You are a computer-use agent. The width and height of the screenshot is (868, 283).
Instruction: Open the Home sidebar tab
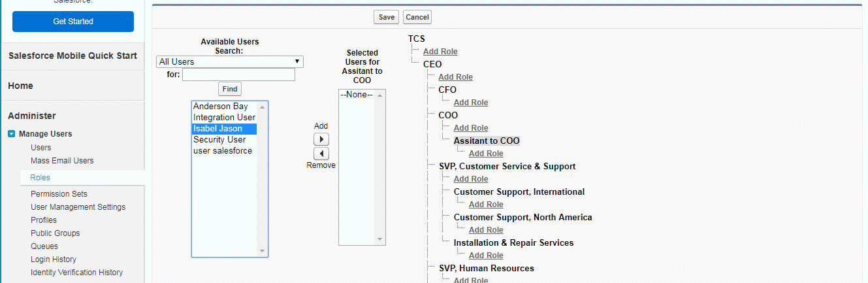pyautogui.click(x=20, y=86)
